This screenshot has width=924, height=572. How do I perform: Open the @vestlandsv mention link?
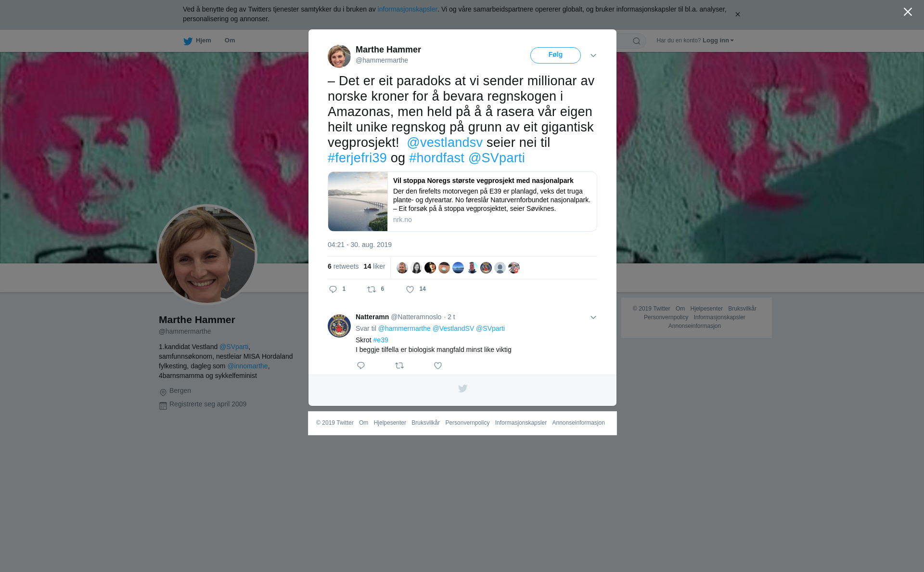click(x=445, y=143)
